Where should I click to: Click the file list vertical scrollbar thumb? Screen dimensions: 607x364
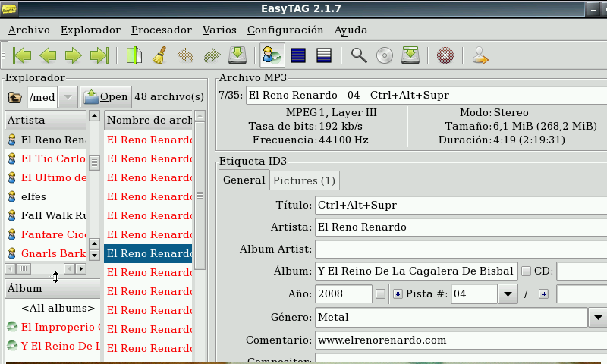coord(200,196)
